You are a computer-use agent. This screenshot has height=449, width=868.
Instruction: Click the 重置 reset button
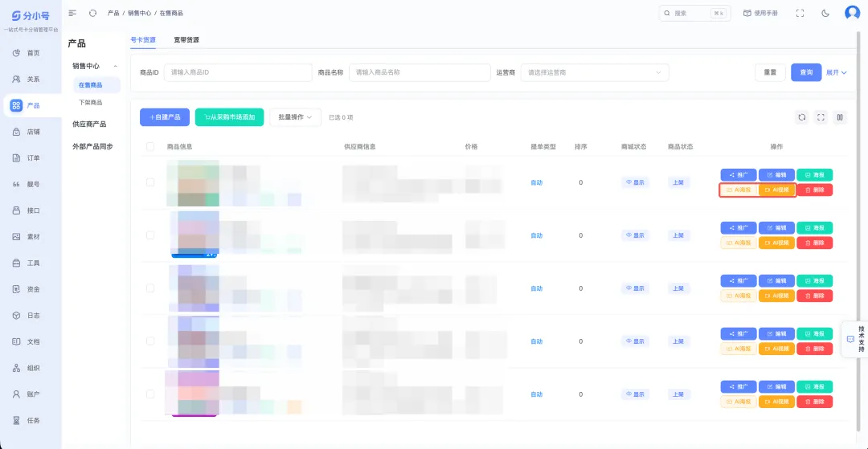pyautogui.click(x=770, y=72)
